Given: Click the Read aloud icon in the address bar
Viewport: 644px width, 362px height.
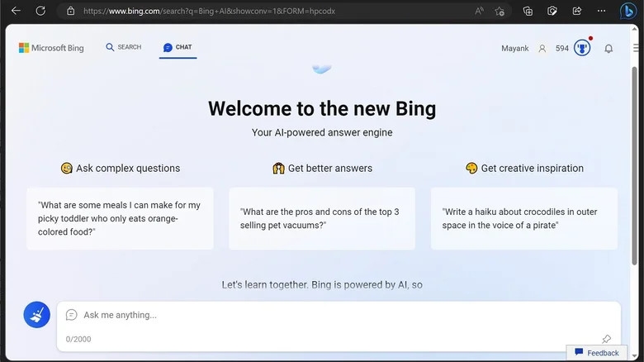Looking at the screenshot, I should point(479,11).
